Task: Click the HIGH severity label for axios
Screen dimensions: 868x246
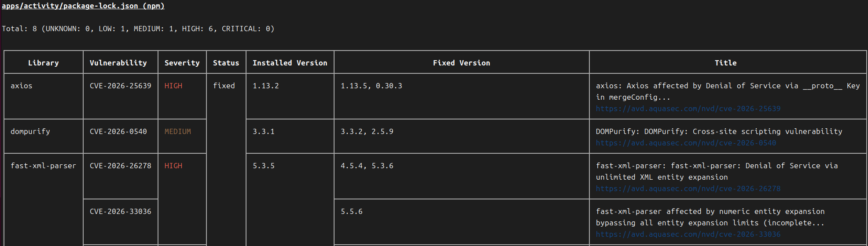Action: tap(173, 86)
